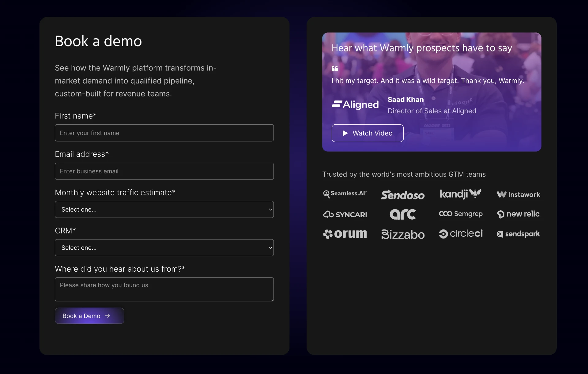
Task: Click the New Relic logo
Action: point(518,214)
